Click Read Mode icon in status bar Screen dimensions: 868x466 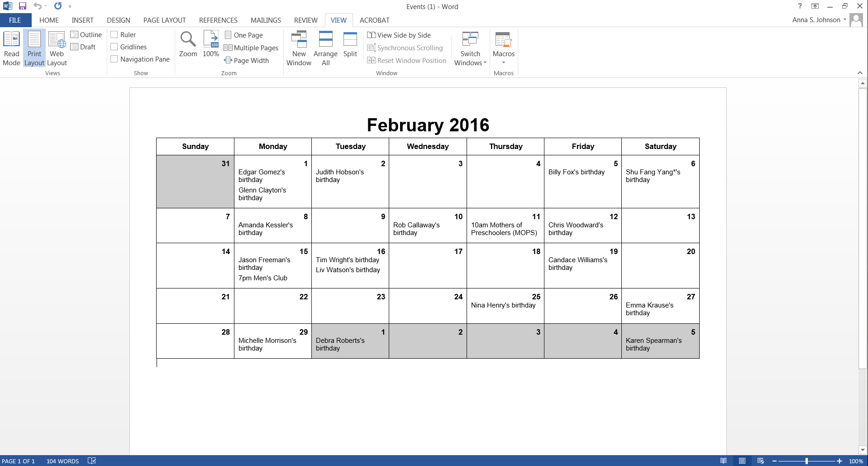(x=724, y=461)
